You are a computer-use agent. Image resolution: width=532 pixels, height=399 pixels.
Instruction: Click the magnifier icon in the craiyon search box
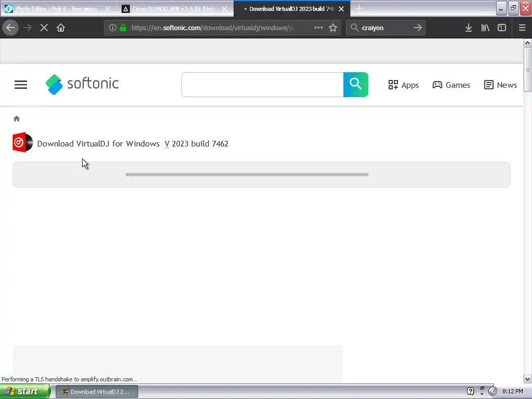click(354, 28)
